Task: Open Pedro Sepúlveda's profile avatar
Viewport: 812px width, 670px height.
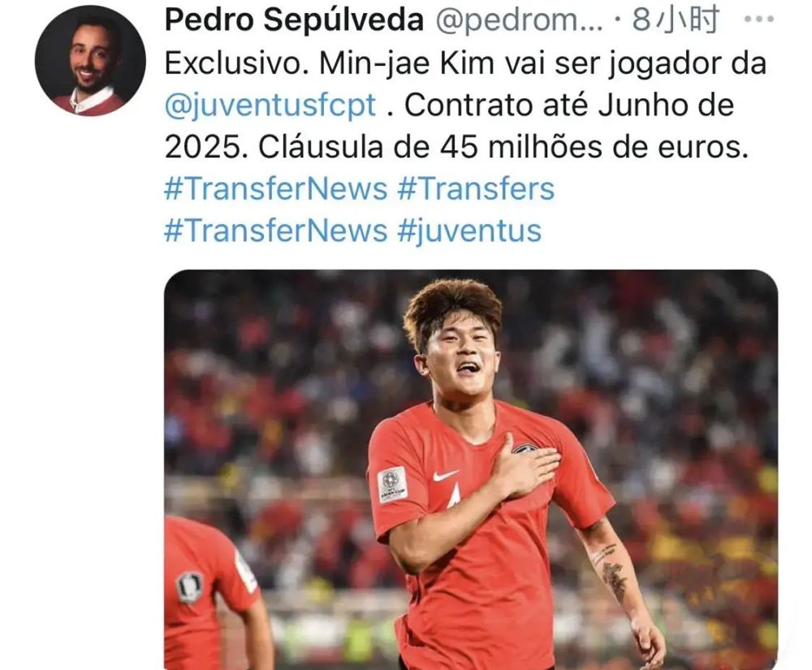Action: (x=90, y=61)
